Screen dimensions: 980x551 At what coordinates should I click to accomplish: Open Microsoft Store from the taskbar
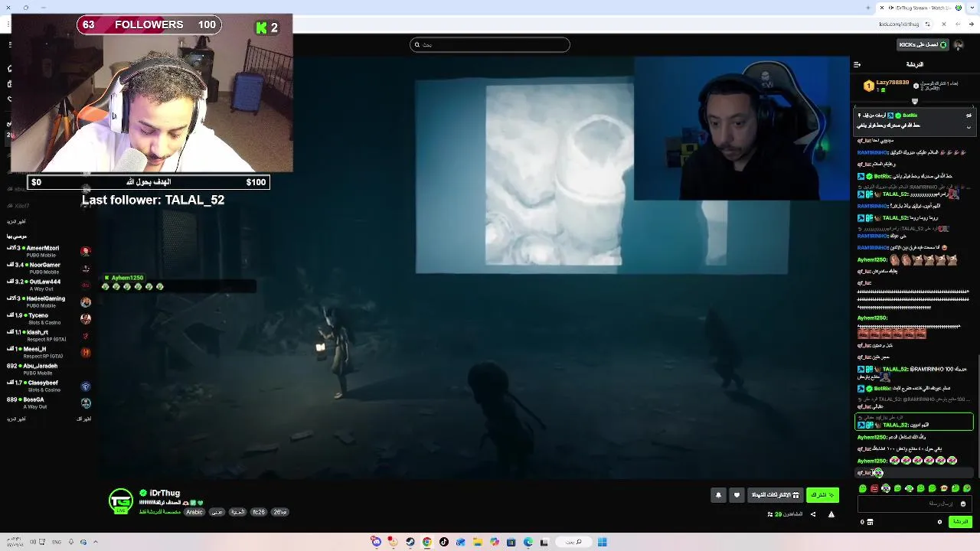tap(511, 543)
